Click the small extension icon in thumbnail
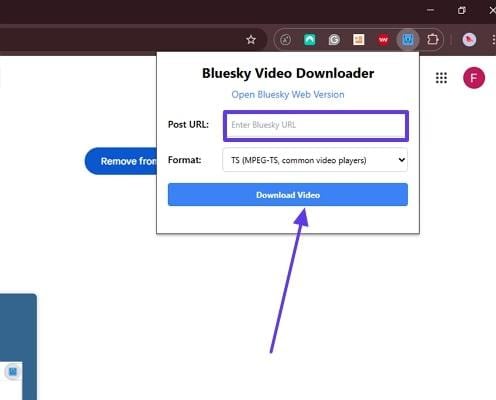 pos(13,371)
